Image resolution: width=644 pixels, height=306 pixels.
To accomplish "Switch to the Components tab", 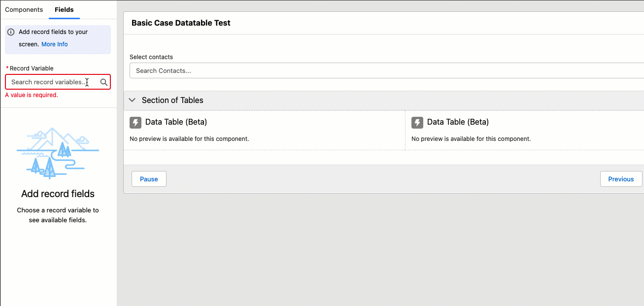I will point(24,10).
